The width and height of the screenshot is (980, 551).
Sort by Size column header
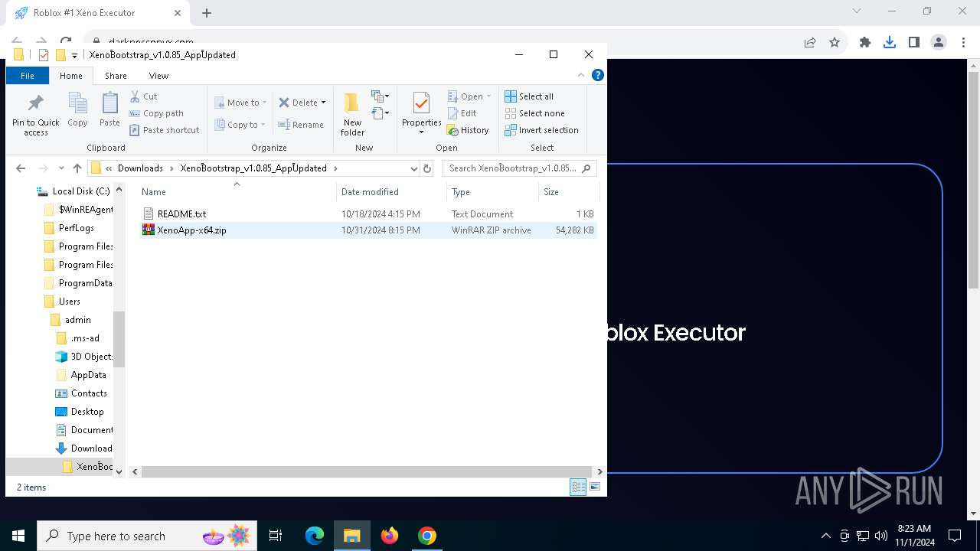568,192
